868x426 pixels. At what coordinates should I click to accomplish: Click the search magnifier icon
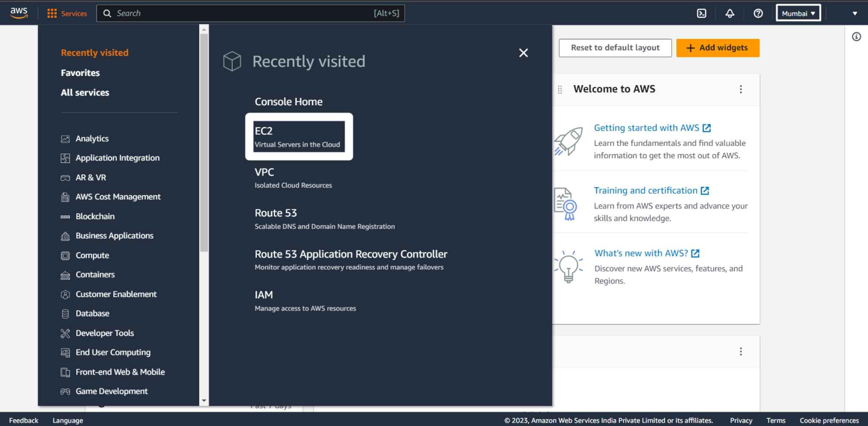coord(107,14)
